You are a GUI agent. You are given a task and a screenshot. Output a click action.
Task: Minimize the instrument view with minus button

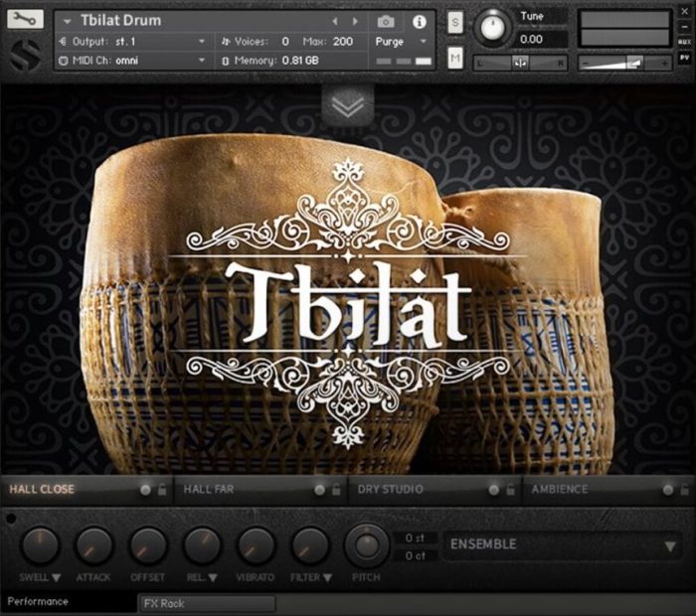click(684, 27)
